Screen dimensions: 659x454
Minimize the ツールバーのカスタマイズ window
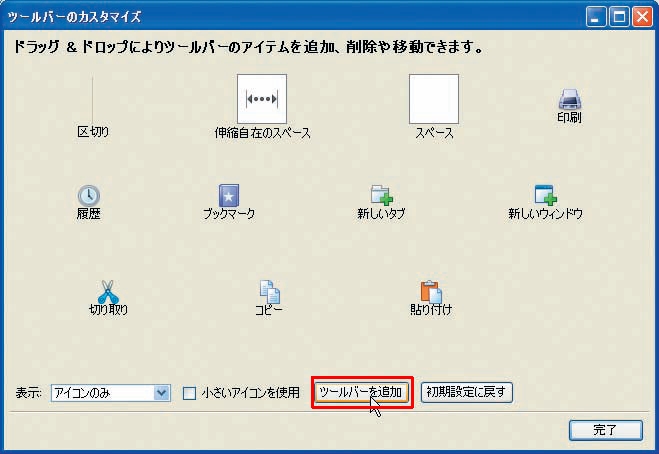click(596, 17)
